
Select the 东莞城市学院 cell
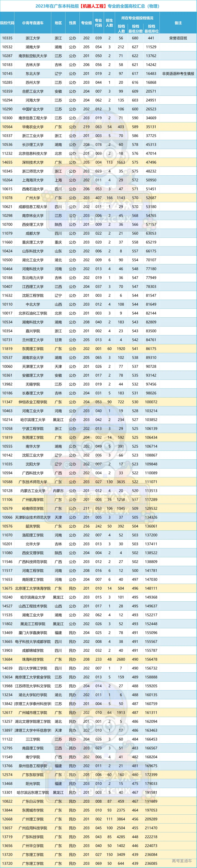tap(33, 810)
